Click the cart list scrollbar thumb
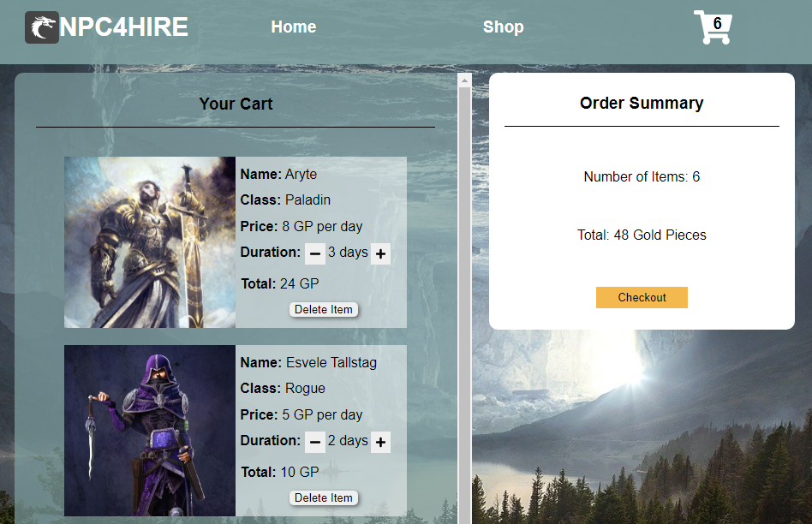 click(x=464, y=300)
